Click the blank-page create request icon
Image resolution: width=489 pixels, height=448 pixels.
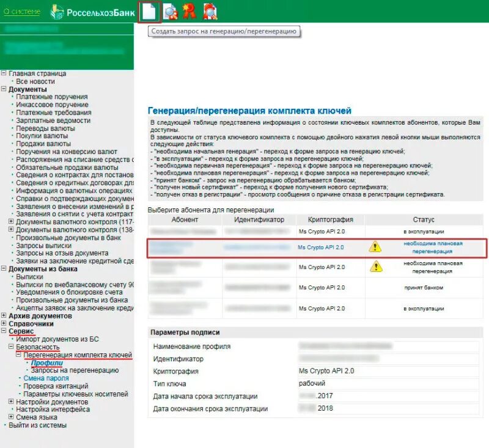[149, 12]
